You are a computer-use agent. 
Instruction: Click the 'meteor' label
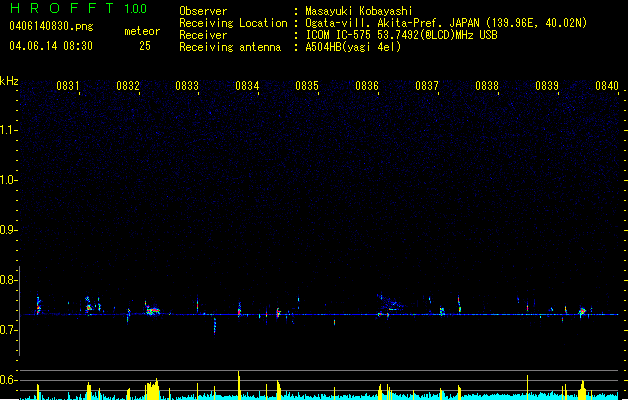[142, 31]
